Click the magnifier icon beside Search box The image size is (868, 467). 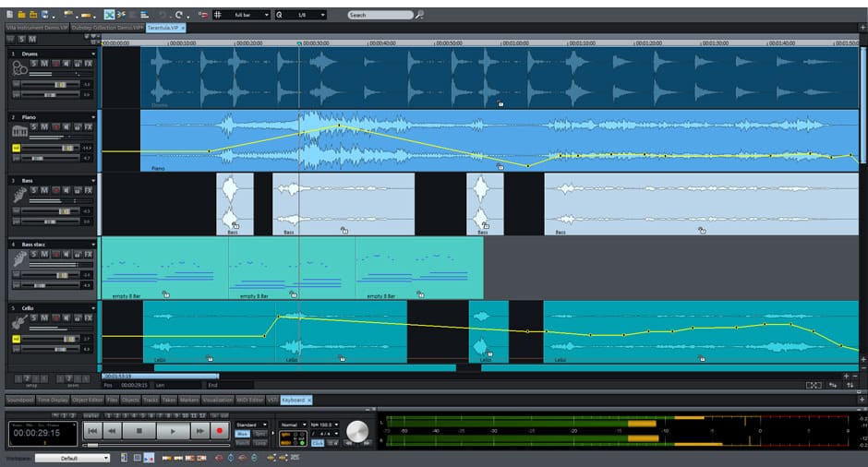coord(419,15)
